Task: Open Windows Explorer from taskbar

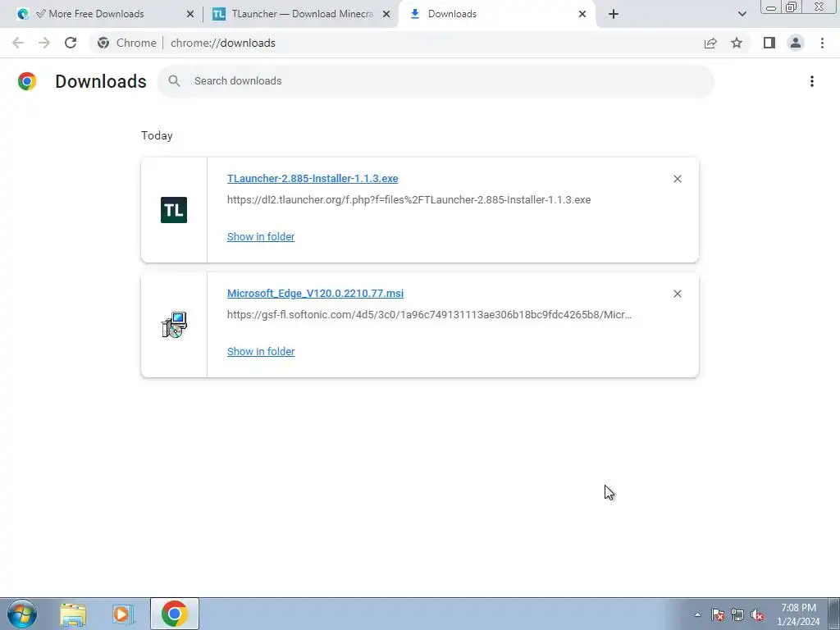Action: tap(73, 614)
